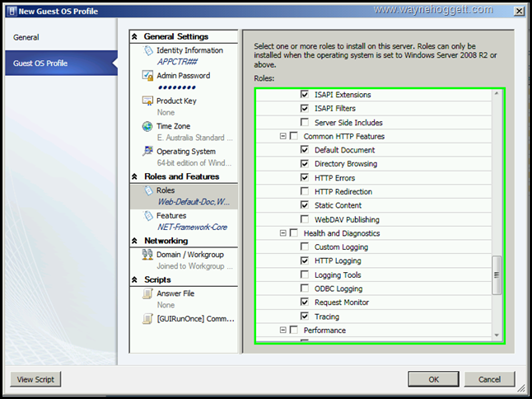Uncheck HTTP Errors checkbox
532x399 pixels.
pyautogui.click(x=305, y=177)
